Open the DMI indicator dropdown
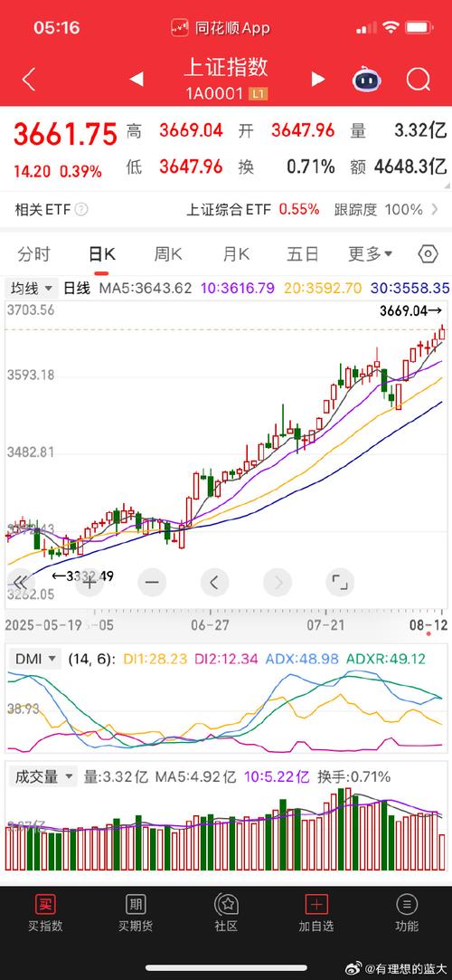 point(35,658)
